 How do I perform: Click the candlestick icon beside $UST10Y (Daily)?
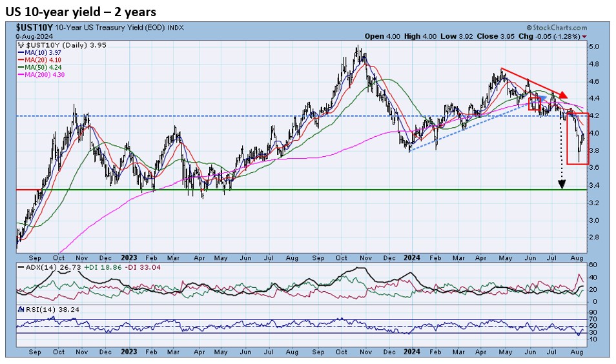click(x=21, y=45)
